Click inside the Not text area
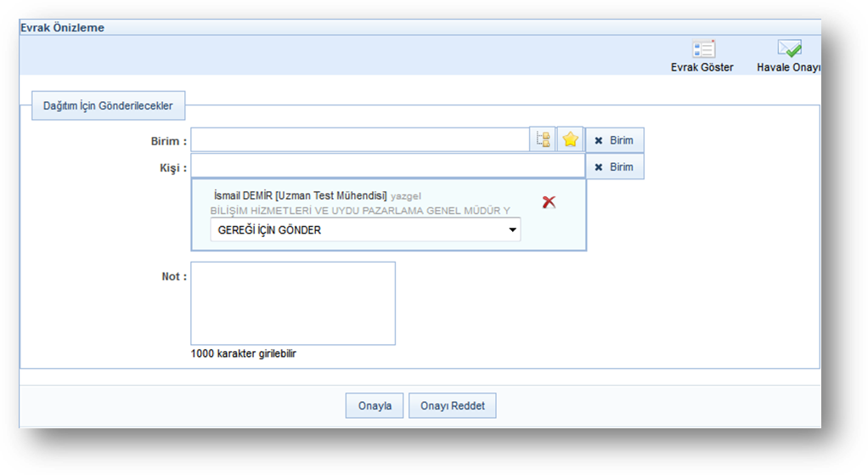Screen dimensions: 868x475 coord(293,303)
